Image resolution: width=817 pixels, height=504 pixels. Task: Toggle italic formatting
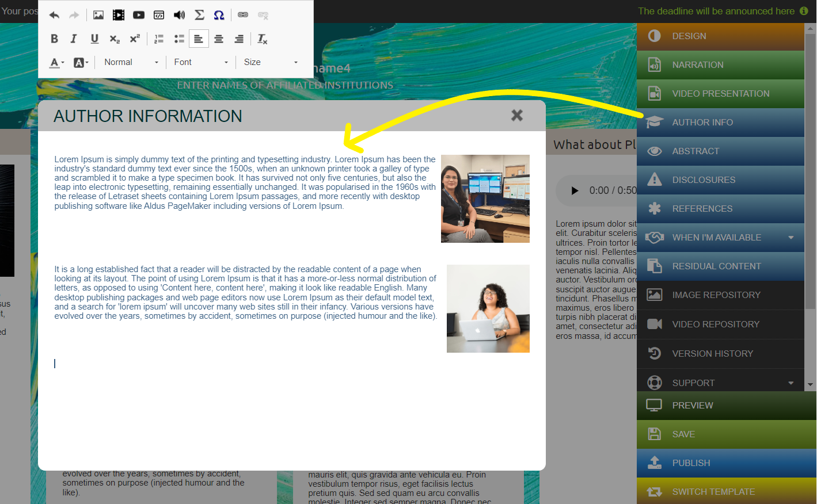(x=74, y=39)
